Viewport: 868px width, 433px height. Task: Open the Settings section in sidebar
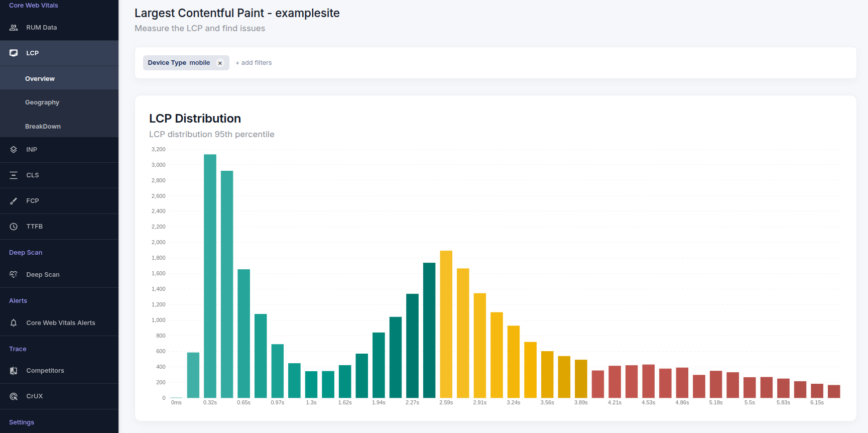pyautogui.click(x=22, y=422)
